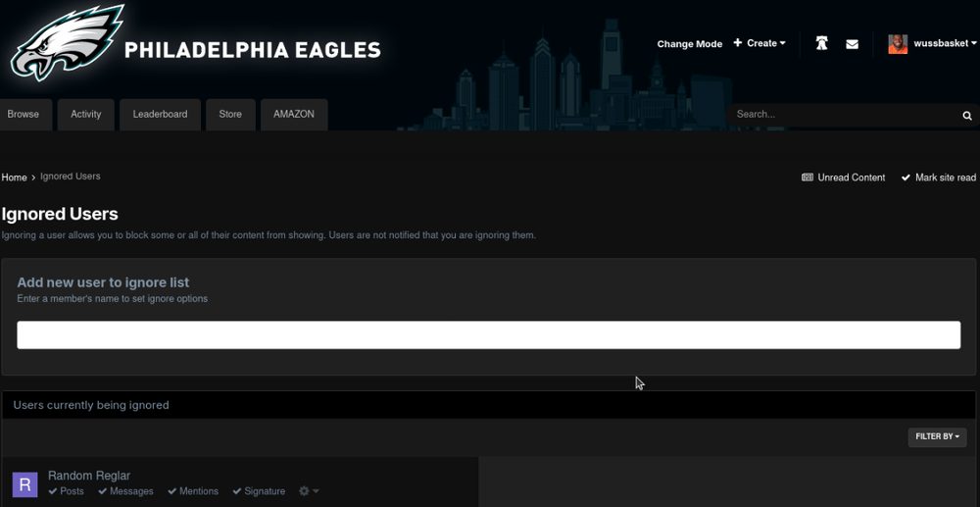980x507 pixels.
Task: Click the Mark site read checkmark
Action: click(906, 177)
